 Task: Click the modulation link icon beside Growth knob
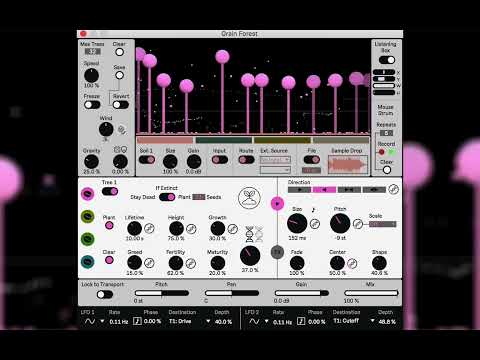click(x=232, y=229)
